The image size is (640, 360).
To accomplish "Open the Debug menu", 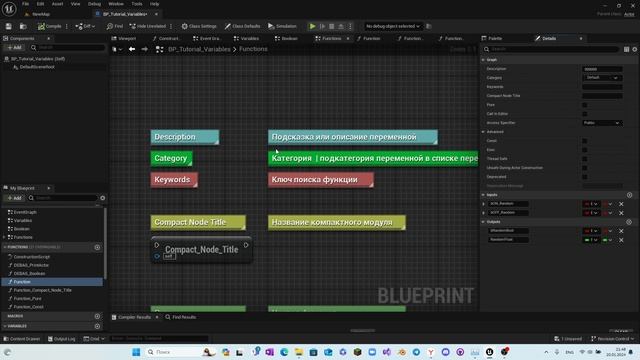I will (x=94, y=4).
